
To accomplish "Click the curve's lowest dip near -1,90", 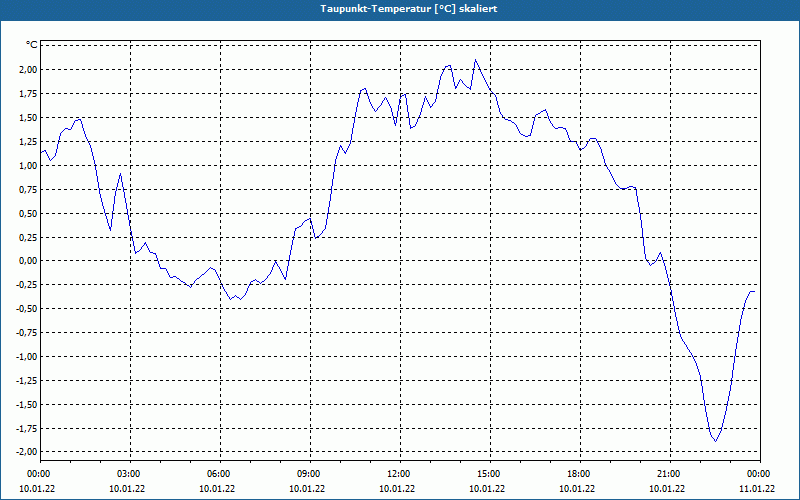I will [716, 441].
